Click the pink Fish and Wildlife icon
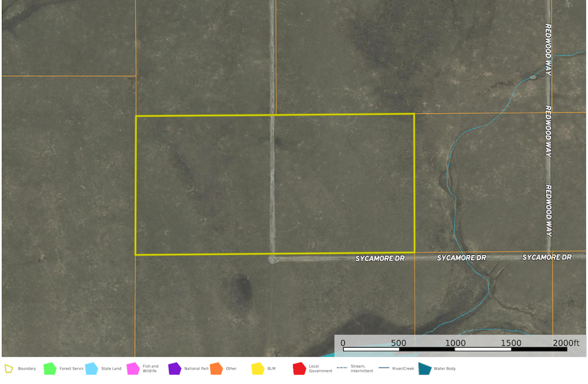 (x=133, y=369)
